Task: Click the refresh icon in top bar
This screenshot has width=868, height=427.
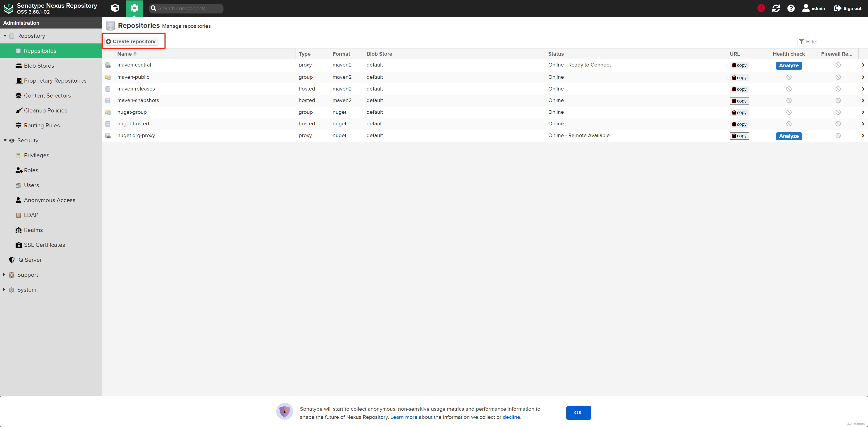Action: point(776,8)
